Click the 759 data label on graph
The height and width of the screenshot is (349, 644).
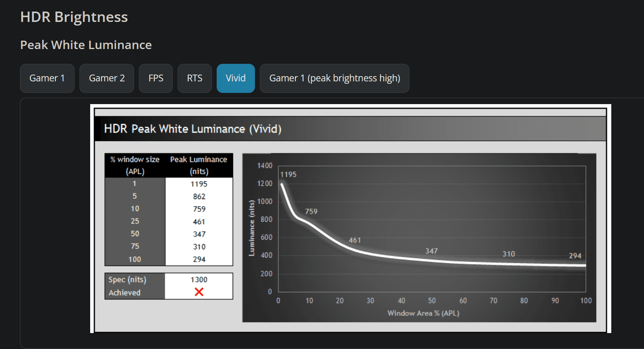[x=311, y=211]
